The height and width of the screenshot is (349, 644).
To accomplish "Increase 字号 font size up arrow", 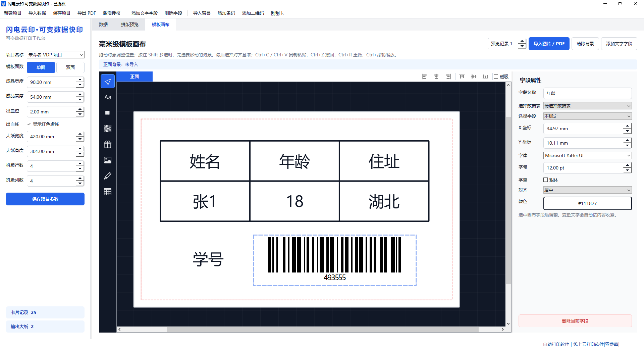I will point(627,165).
